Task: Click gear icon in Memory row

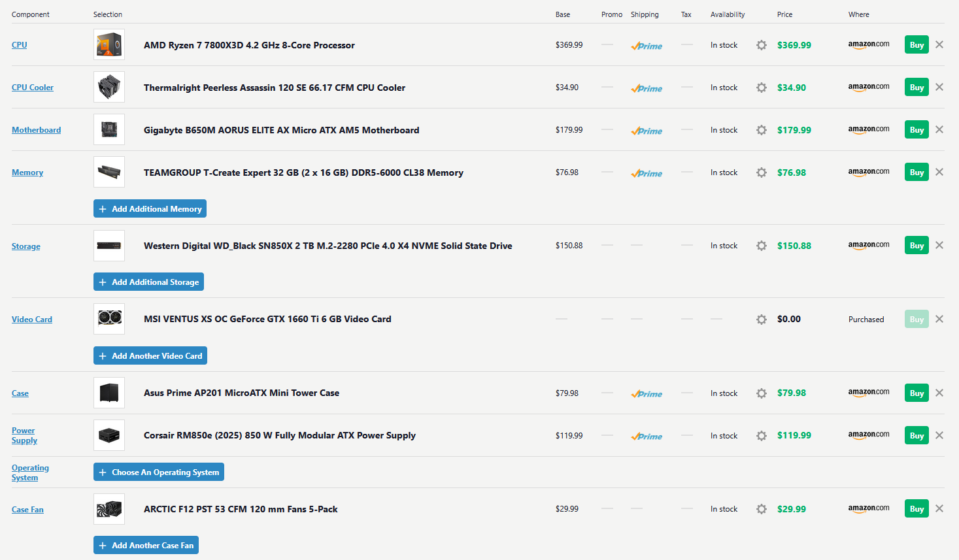Action: click(x=761, y=173)
